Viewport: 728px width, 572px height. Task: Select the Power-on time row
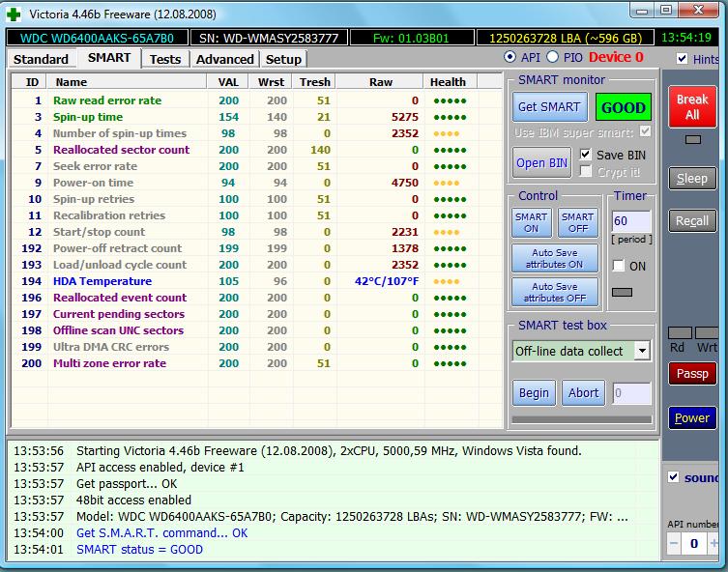pyautogui.click(x=257, y=183)
